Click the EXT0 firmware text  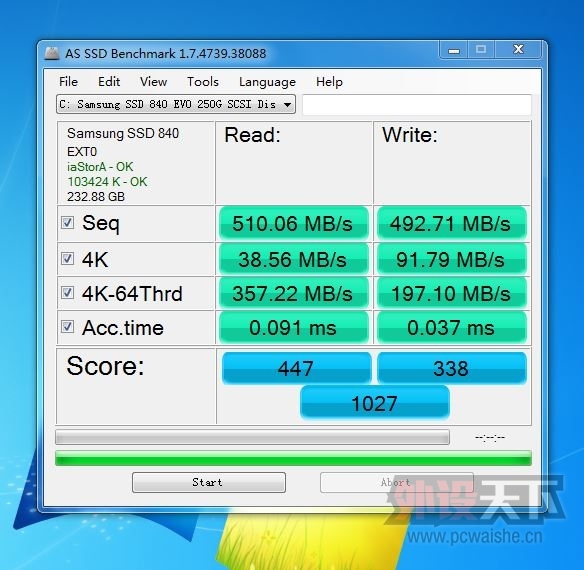click(x=82, y=152)
